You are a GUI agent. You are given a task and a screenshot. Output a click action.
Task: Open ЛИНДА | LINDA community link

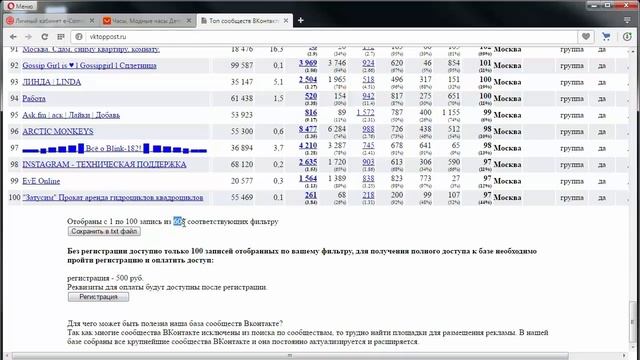pyautogui.click(x=52, y=82)
